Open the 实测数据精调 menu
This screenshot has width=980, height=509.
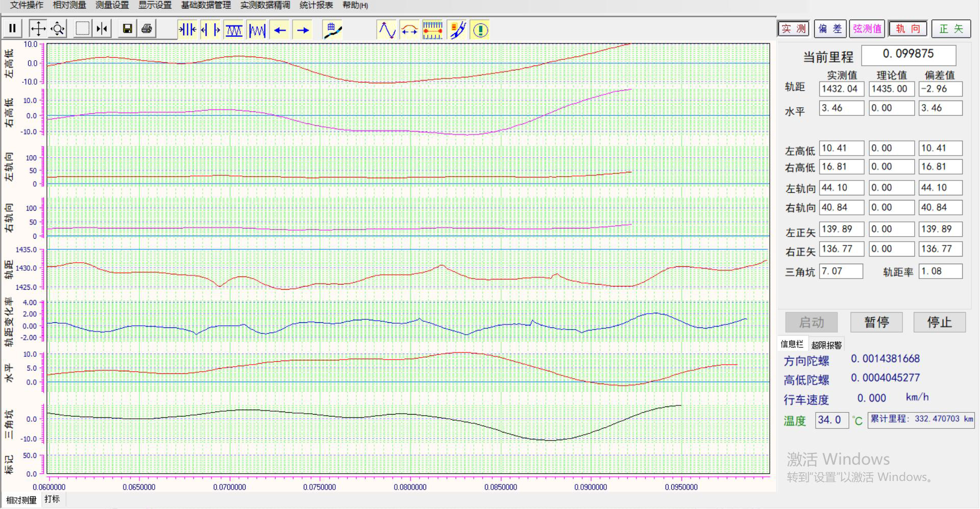pyautogui.click(x=265, y=5)
